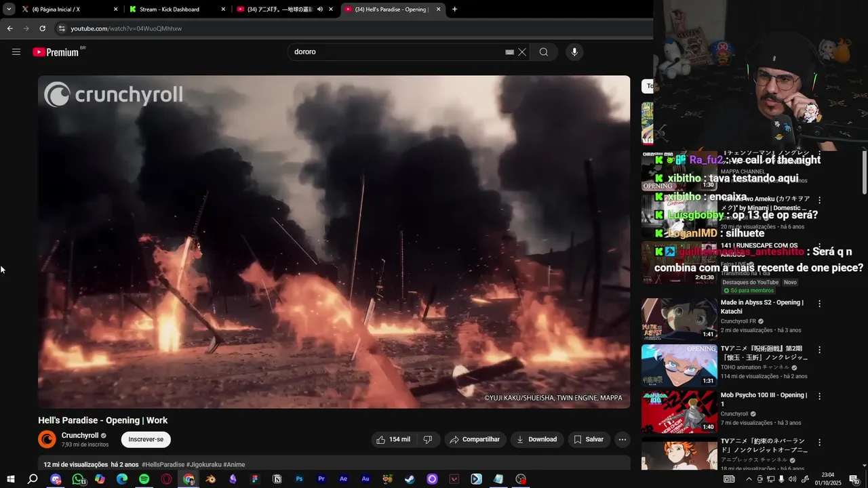Image resolution: width=868 pixels, height=488 pixels.
Task: Open WhatsApp from the taskbar
Action: pos(78,479)
